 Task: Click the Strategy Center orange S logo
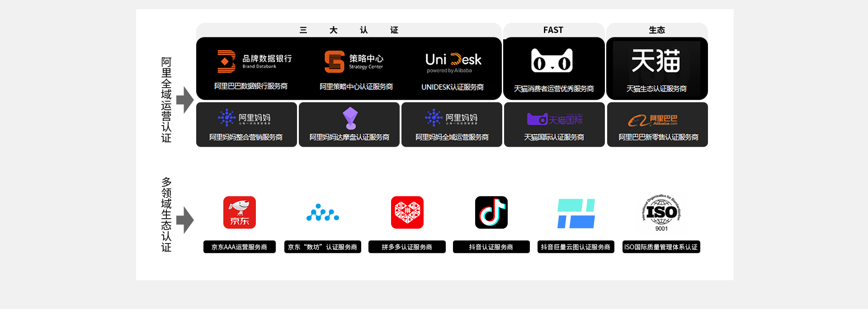click(335, 62)
